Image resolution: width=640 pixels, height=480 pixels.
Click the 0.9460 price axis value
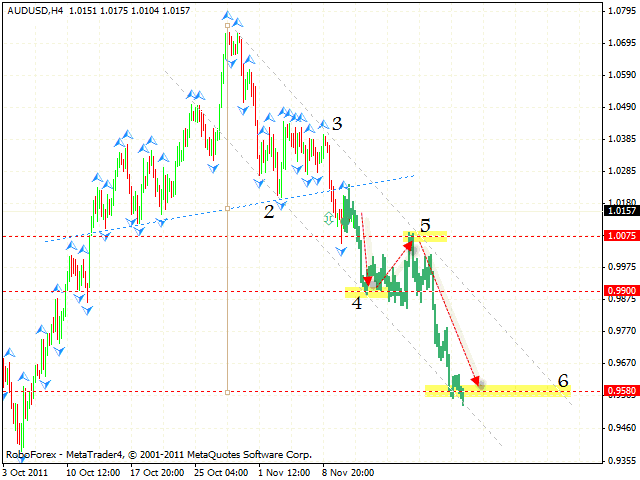[622, 428]
